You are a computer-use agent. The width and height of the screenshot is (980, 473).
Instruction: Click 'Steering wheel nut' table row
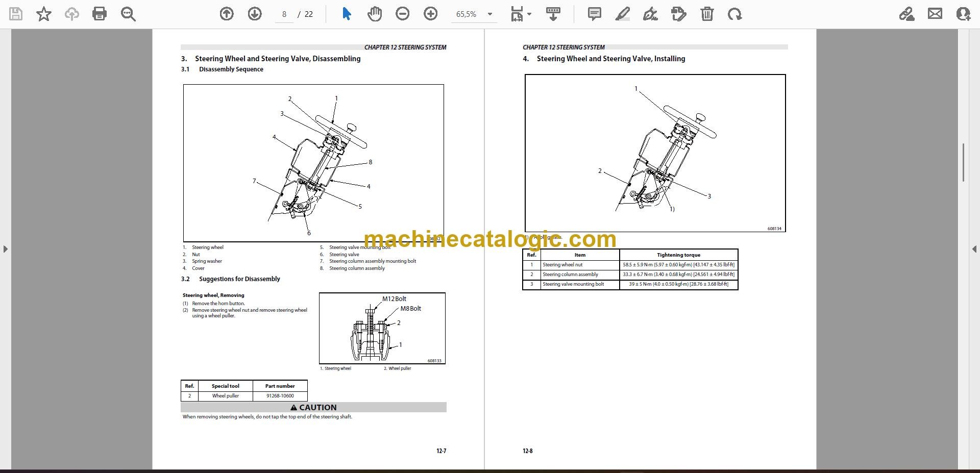(630, 265)
